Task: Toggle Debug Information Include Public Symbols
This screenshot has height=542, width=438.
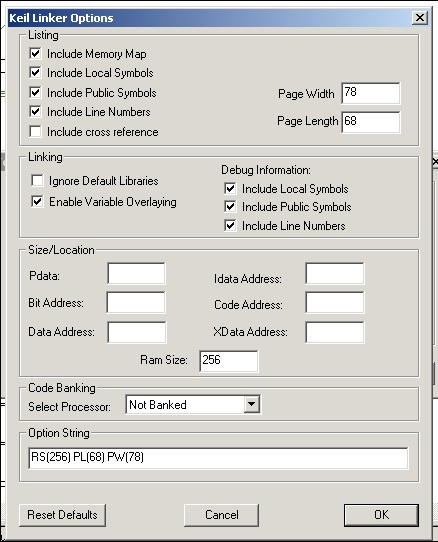Action: pyautogui.click(x=230, y=207)
